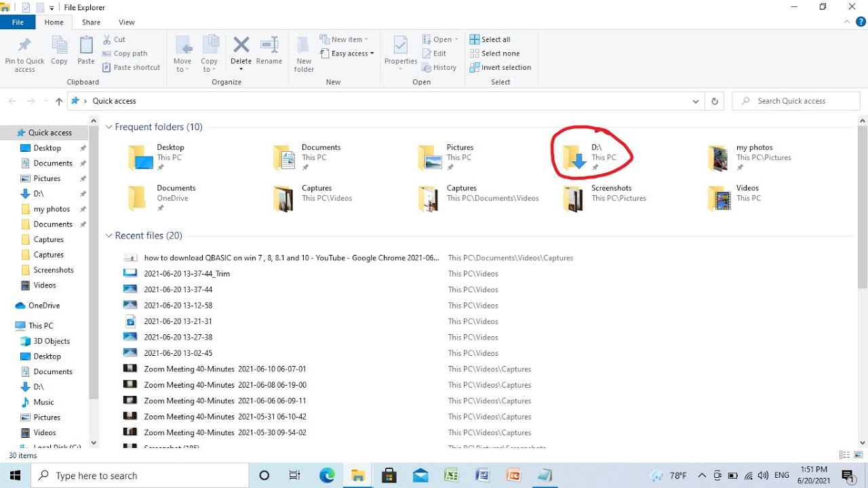Image resolution: width=868 pixels, height=488 pixels.
Task: Click the Pin to Quick access icon
Action: coord(24,46)
